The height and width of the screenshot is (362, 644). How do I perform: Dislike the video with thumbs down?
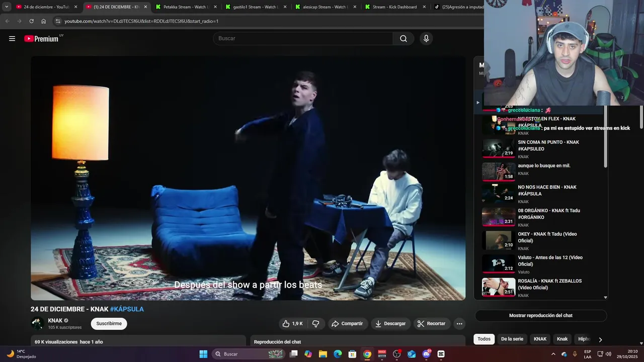pos(316,324)
